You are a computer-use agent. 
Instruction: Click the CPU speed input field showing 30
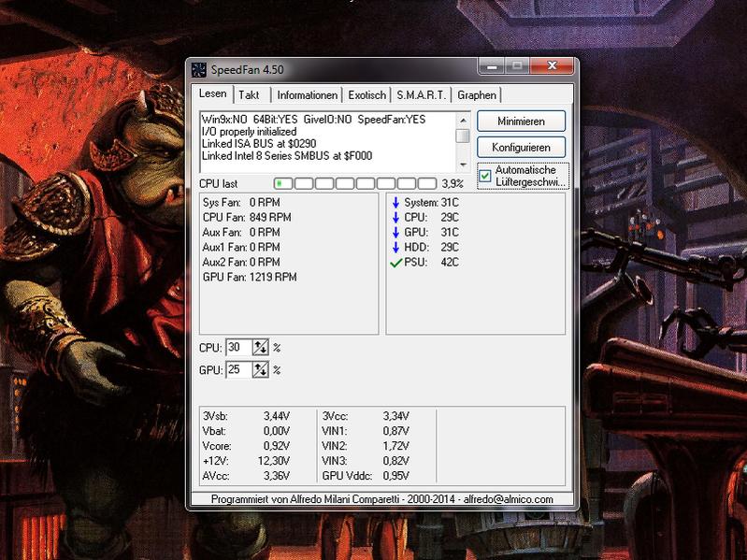(238, 348)
